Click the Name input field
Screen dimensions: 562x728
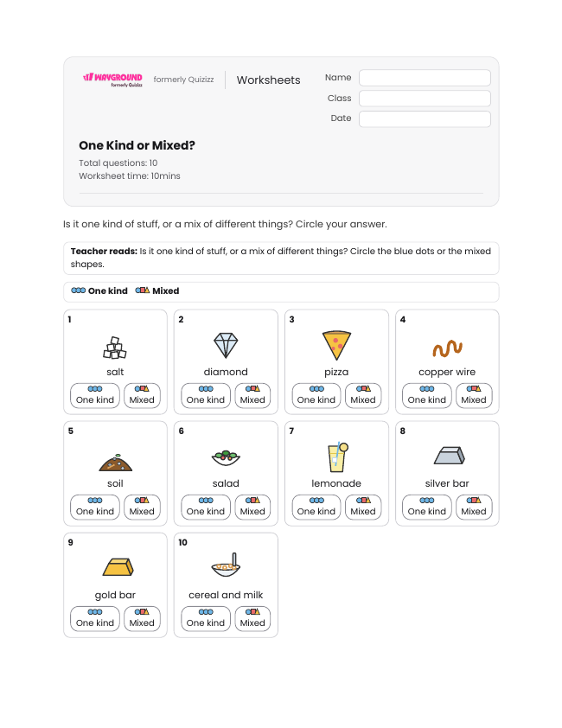pyautogui.click(x=425, y=78)
